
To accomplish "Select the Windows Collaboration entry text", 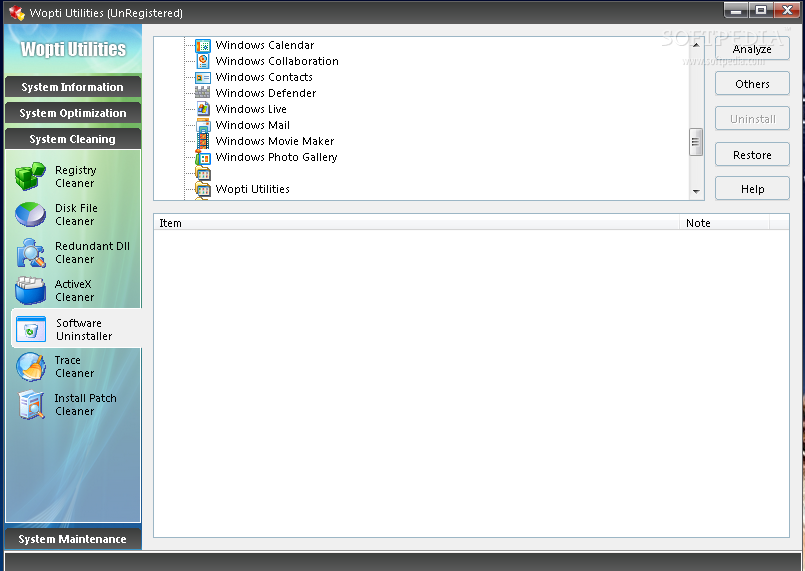I will pyautogui.click(x=277, y=61).
